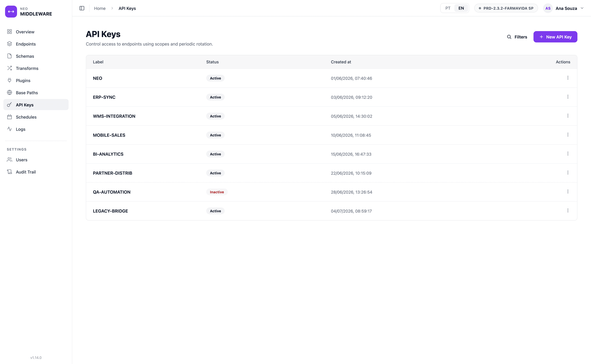Open actions menu for LEGACY-BRIDGE key
The width and height of the screenshot is (591, 364).
pyautogui.click(x=568, y=211)
